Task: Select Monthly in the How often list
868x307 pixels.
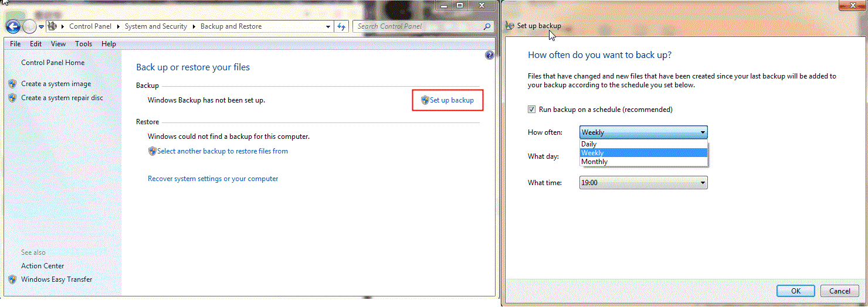Action: coord(643,162)
